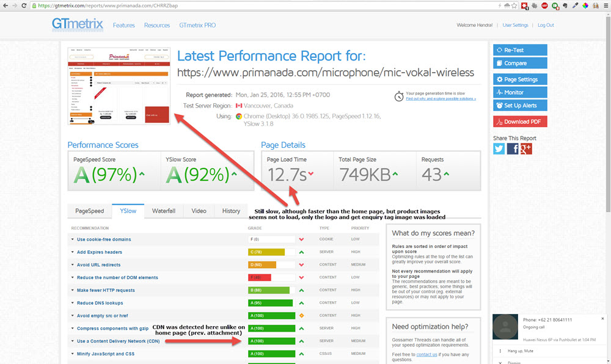Click the GTmetrix logo

click(x=78, y=24)
